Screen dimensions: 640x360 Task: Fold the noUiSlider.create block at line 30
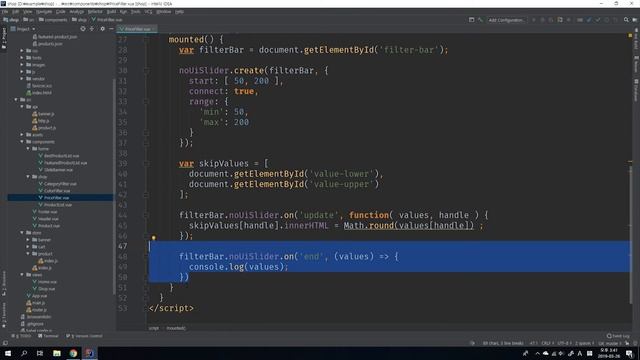click(146, 71)
